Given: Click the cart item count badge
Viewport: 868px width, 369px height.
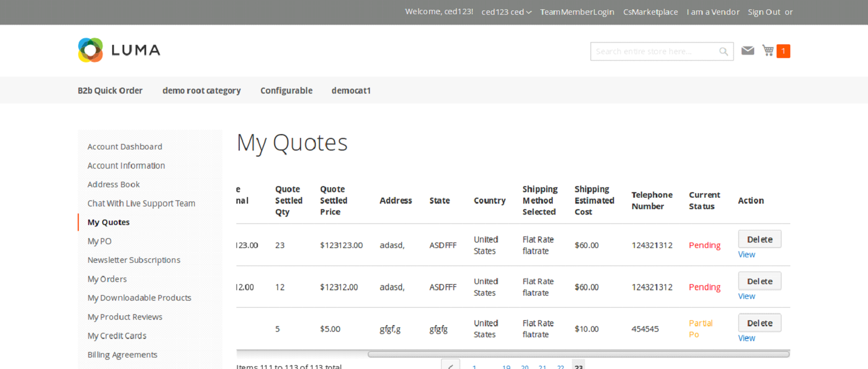Looking at the screenshot, I should click(783, 51).
